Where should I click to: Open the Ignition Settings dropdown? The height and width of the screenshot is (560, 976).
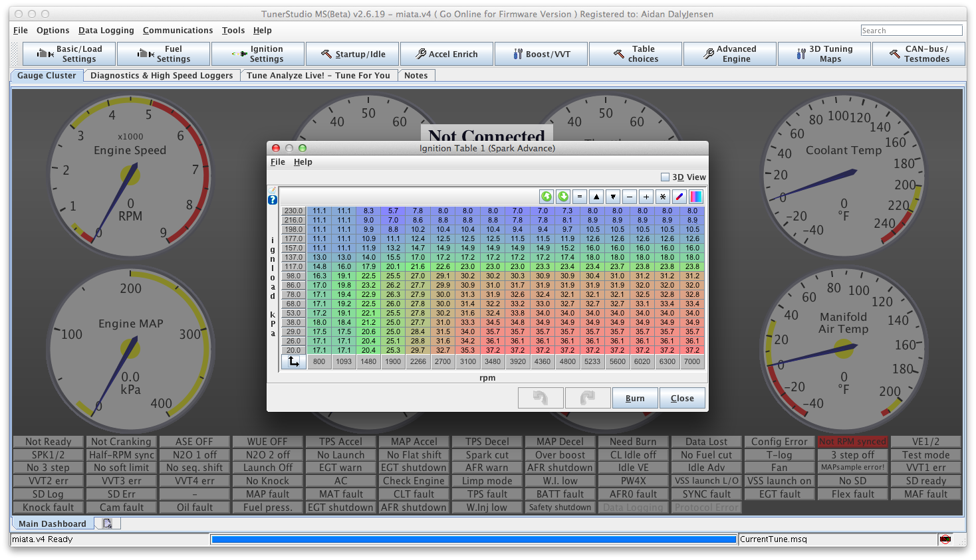(x=257, y=54)
